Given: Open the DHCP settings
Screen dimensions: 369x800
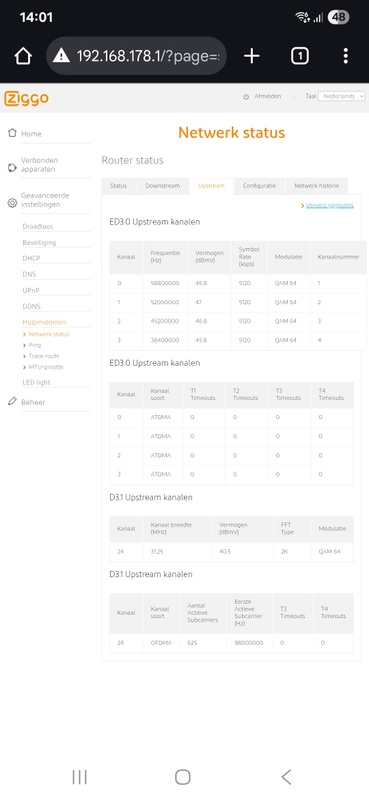Looking at the screenshot, I should (x=31, y=258).
